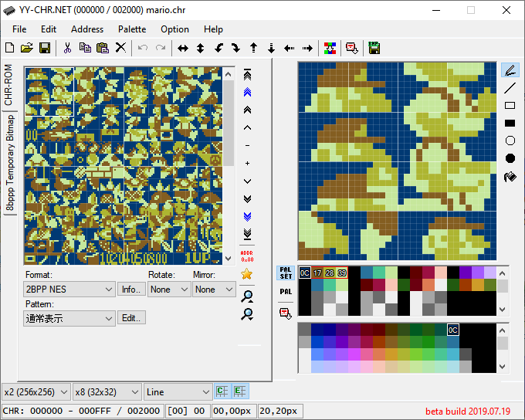The image size is (525, 420).
Task: Open the Palette menu
Action: [131, 29]
